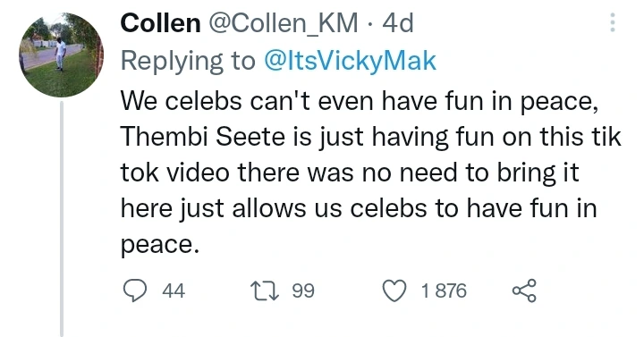Click the @Collen_KM handle
Screen dimensions: 644x337
(284, 24)
